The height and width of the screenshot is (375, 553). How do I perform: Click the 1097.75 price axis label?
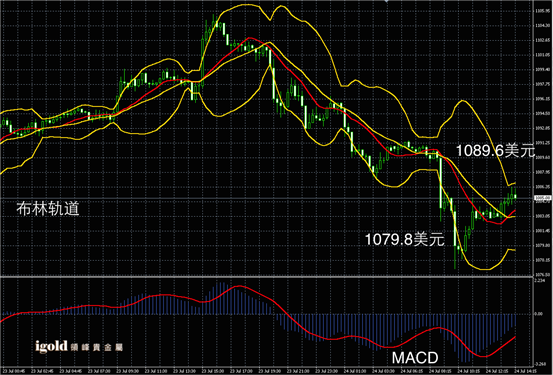click(542, 84)
